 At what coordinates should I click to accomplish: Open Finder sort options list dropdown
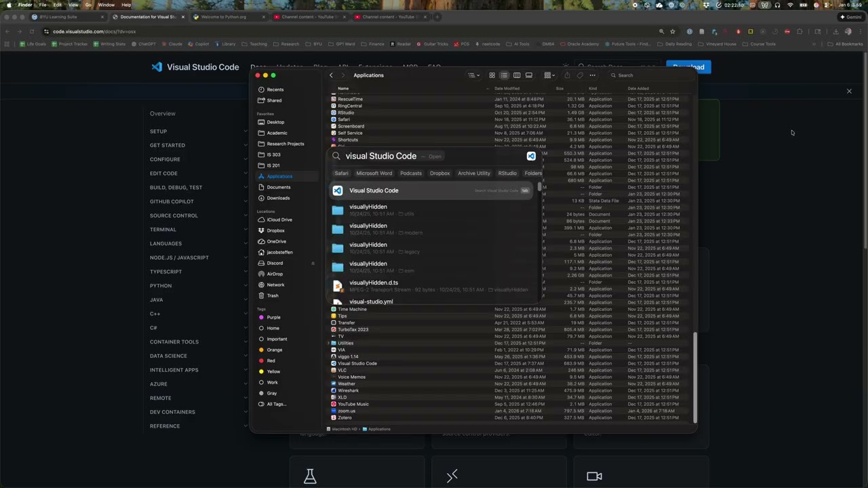(473, 75)
